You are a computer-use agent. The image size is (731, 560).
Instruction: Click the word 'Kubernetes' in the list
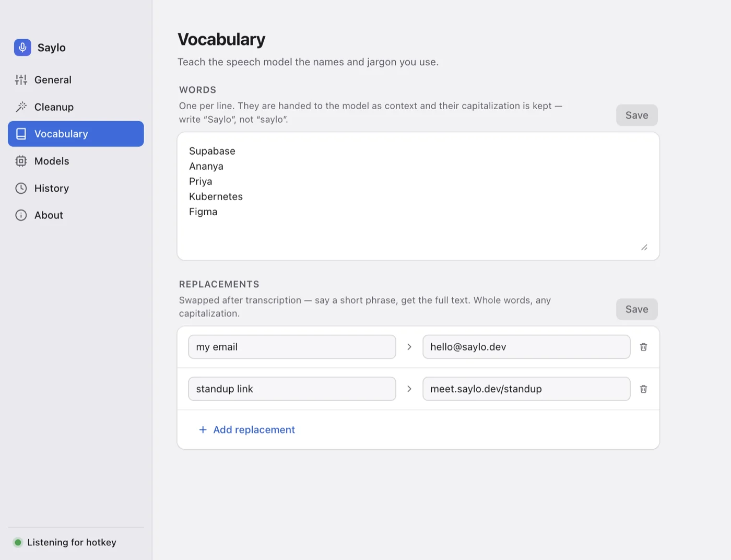(216, 196)
